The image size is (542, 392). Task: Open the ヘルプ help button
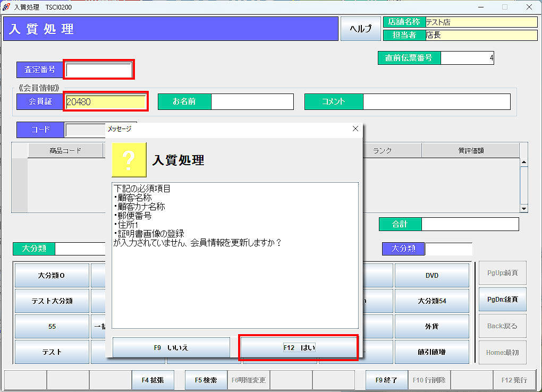360,29
